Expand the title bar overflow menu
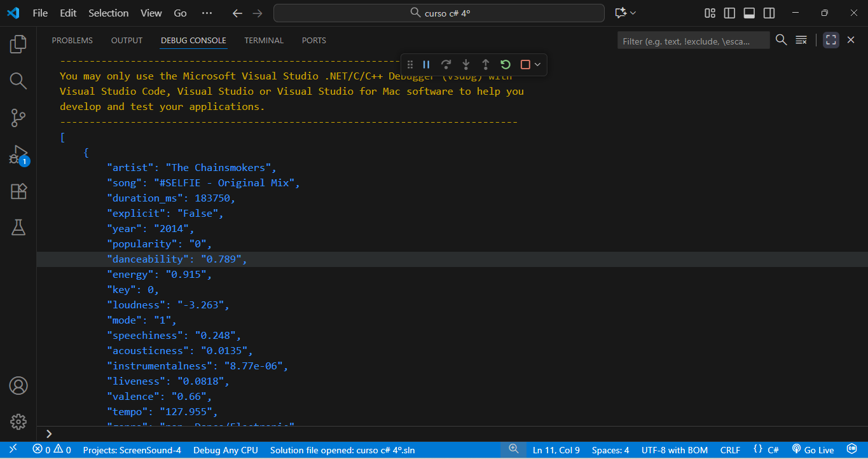868x459 pixels. point(207,13)
